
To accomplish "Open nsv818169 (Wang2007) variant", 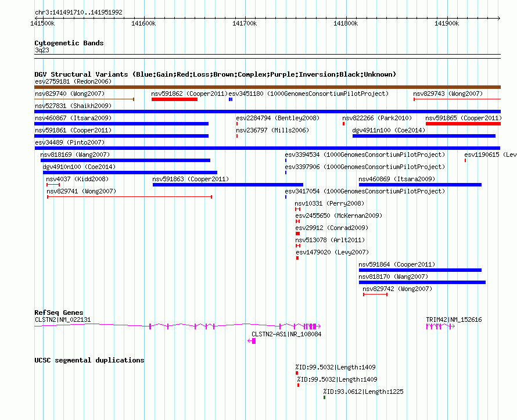I will 75,155.
